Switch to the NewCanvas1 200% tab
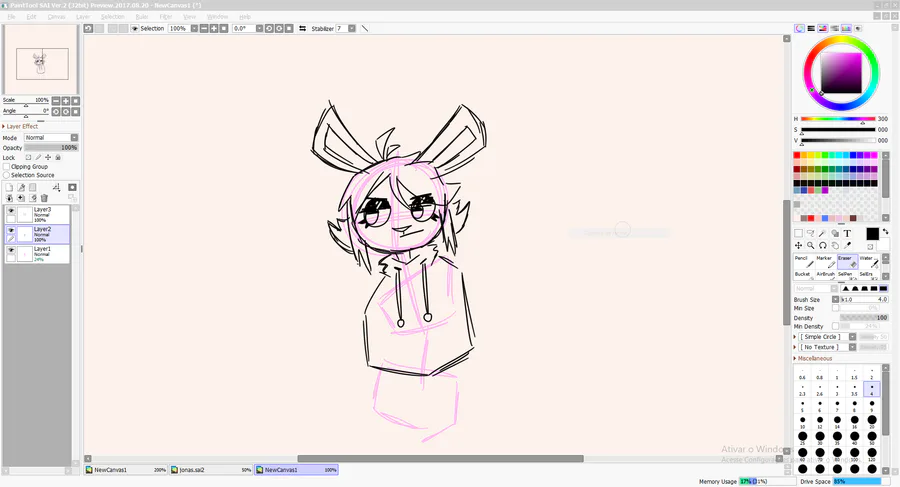The height and width of the screenshot is (487, 900). tap(126, 470)
